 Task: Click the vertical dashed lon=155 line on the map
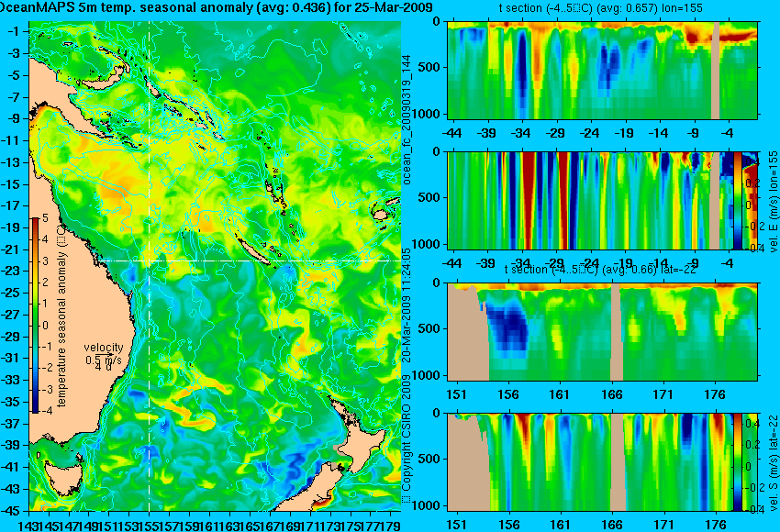coord(150,266)
